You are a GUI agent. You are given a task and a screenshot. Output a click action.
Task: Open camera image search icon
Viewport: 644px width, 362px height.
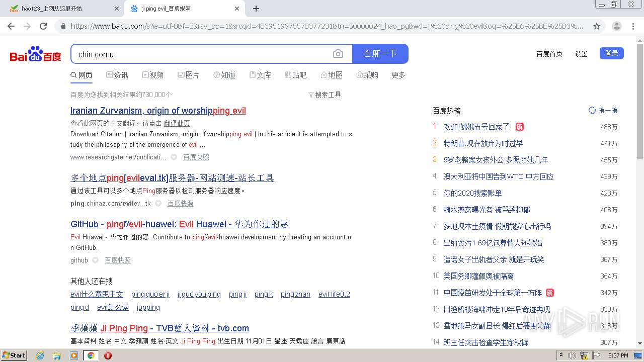[338, 54]
